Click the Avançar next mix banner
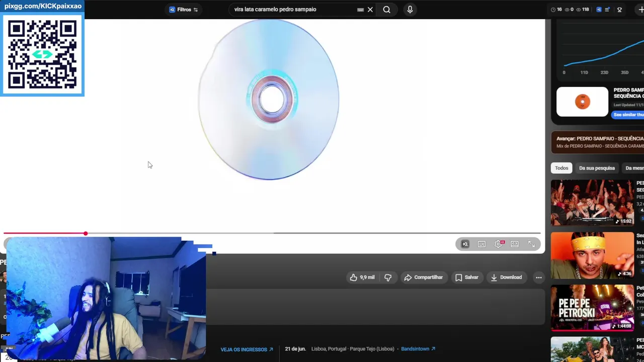 click(598, 142)
